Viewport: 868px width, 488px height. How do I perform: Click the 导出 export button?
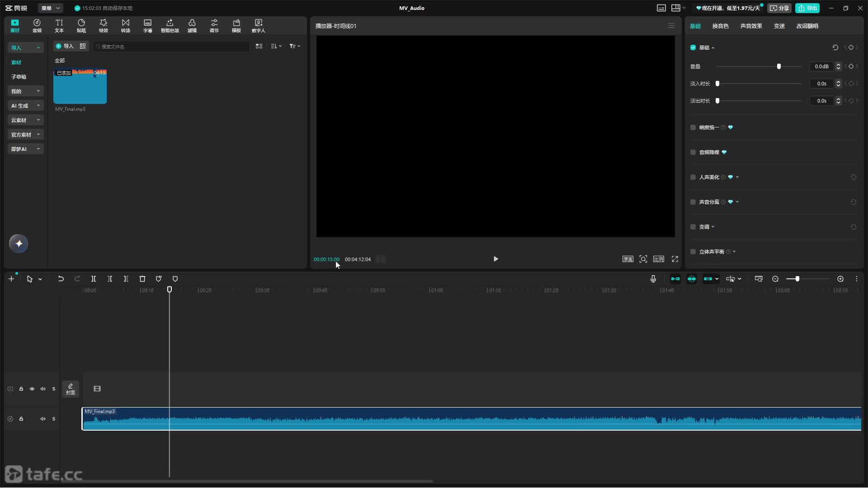click(x=807, y=8)
